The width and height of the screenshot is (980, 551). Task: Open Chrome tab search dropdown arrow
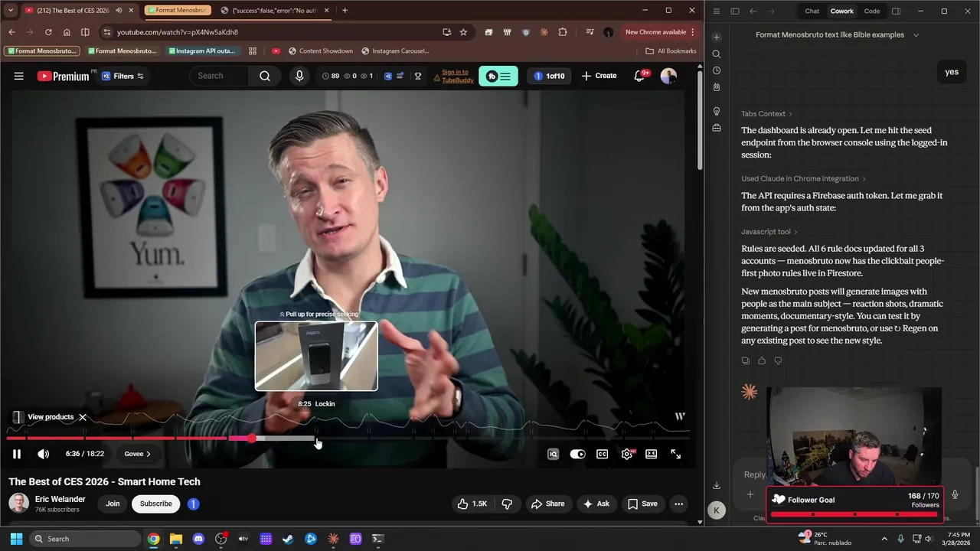coord(10,11)
